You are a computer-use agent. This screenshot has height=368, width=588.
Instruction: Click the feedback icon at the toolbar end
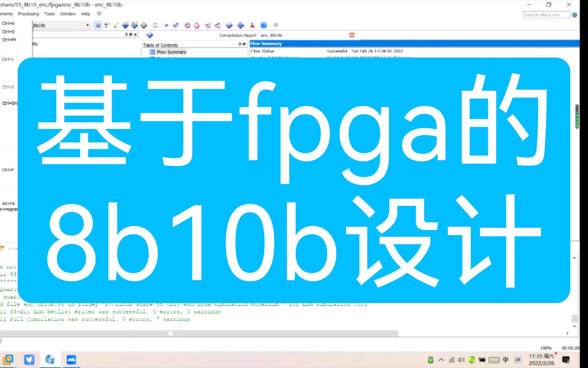(x=276, y=25)
